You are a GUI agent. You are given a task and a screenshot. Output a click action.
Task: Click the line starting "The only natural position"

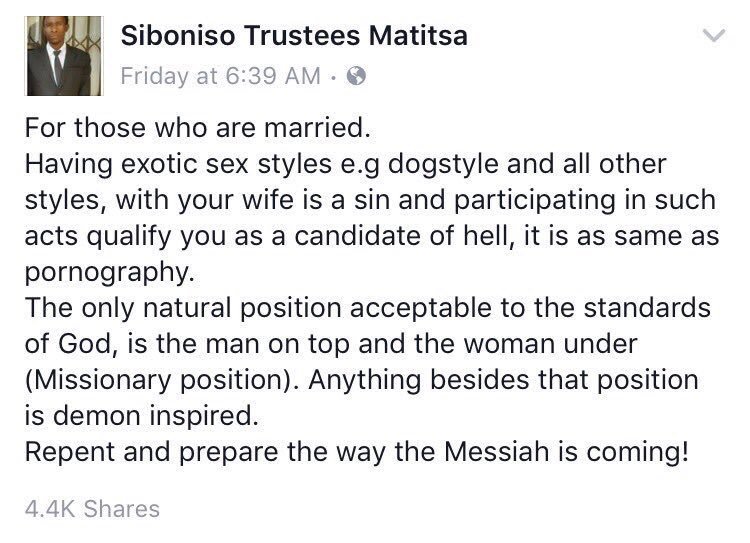367,308
